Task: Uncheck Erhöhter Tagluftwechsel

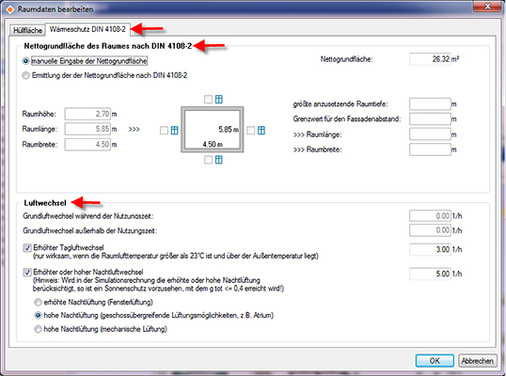Action: click(27, 248)
